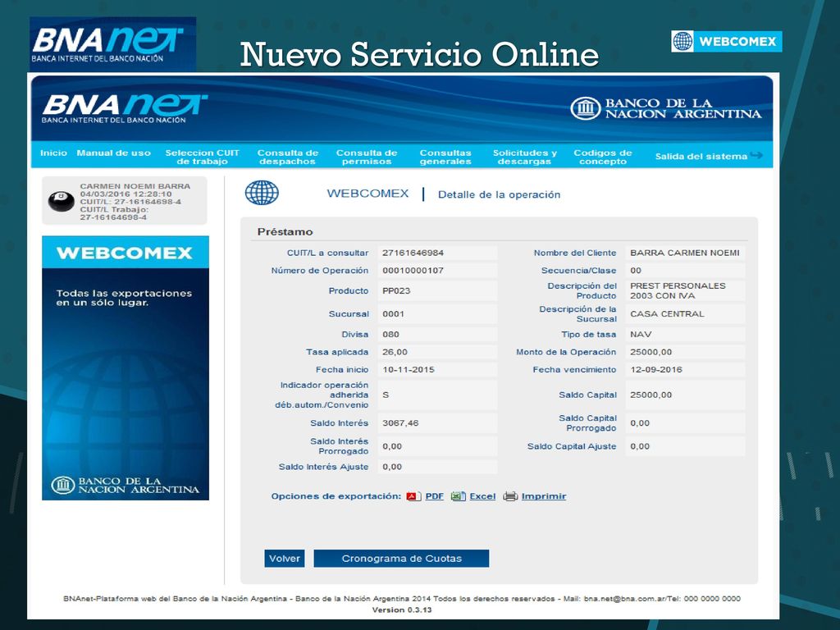Click the Banco de la Nación Argentina emblem
The image size is (840, 630).
585,108
